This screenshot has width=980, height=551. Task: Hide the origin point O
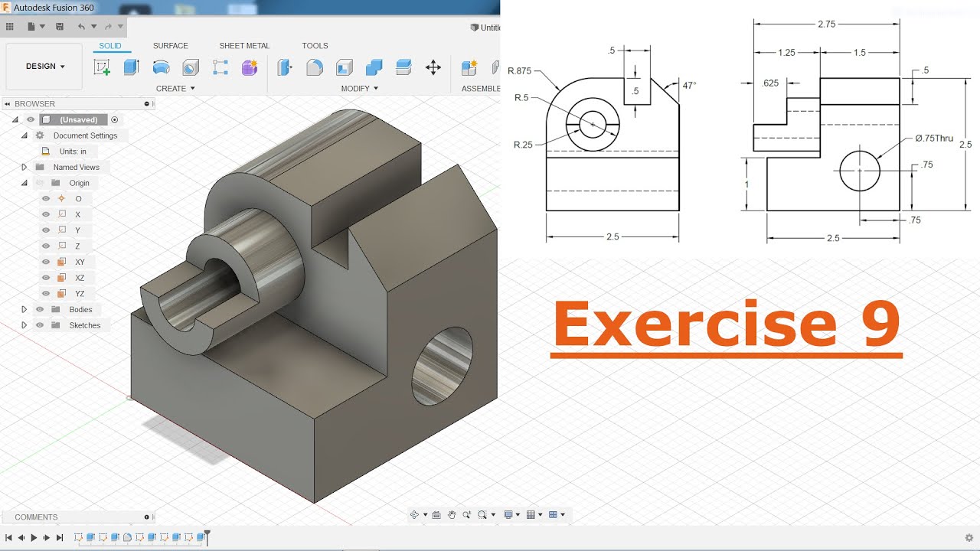pos(46,199)
